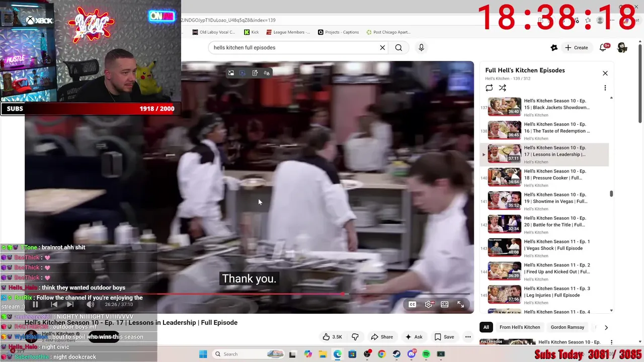The height and width of the screenshot is (362, 644).
Task: Mute the video with the speaker icon
Action: (90, 304)
